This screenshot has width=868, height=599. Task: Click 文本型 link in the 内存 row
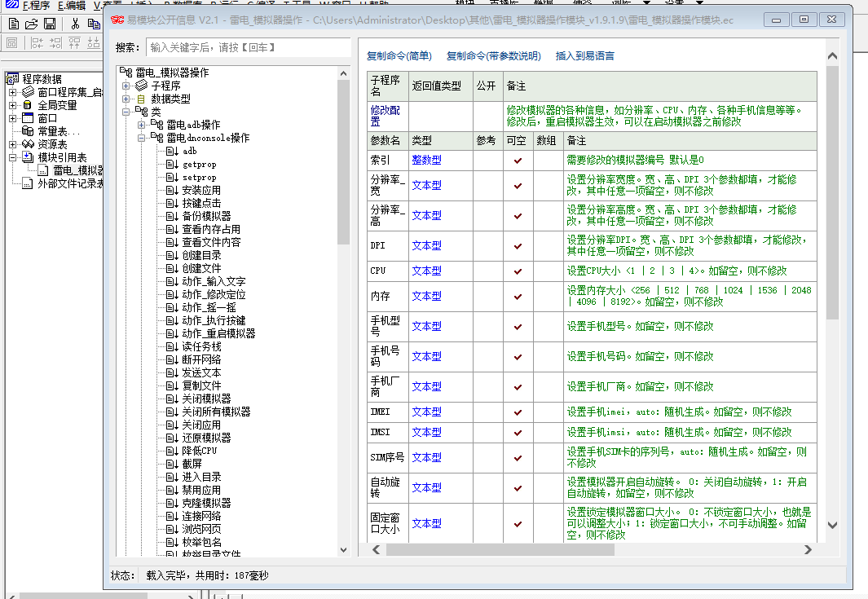click(427, 296)
